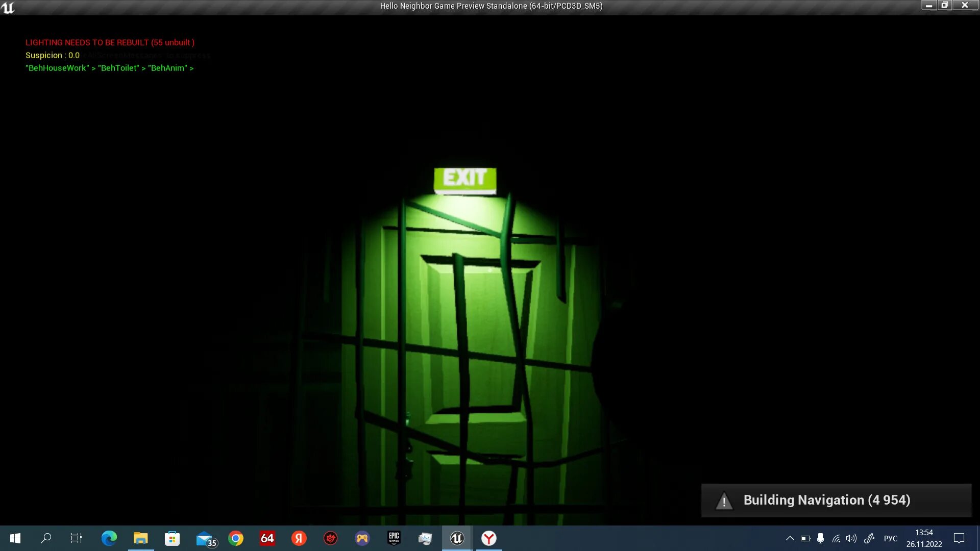
Task: Restore down the Hello Neighbor preview window
Action: (x=944, y=6)
